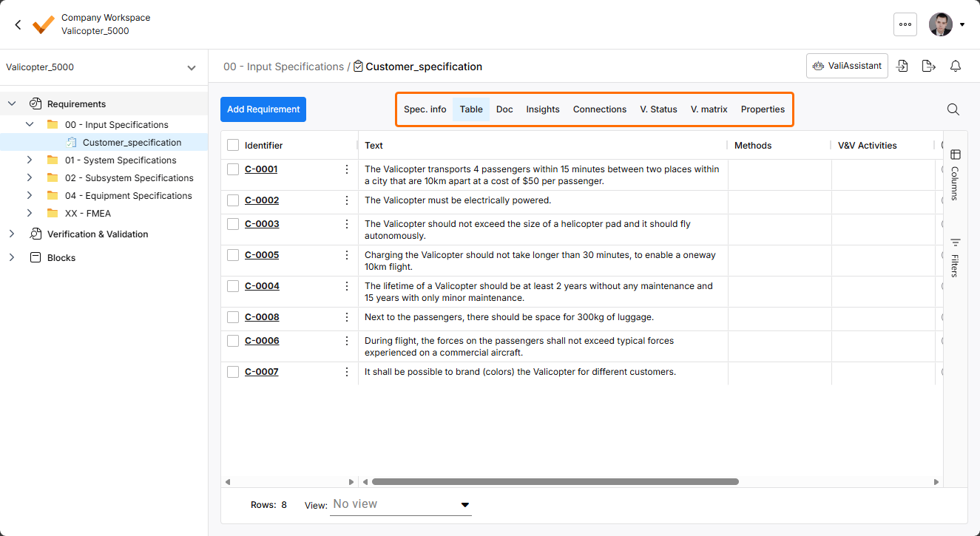Viewport: 980px width, 536px height.
Task: Expand the XX - FMEA folder
Action: tap(30, 214)
